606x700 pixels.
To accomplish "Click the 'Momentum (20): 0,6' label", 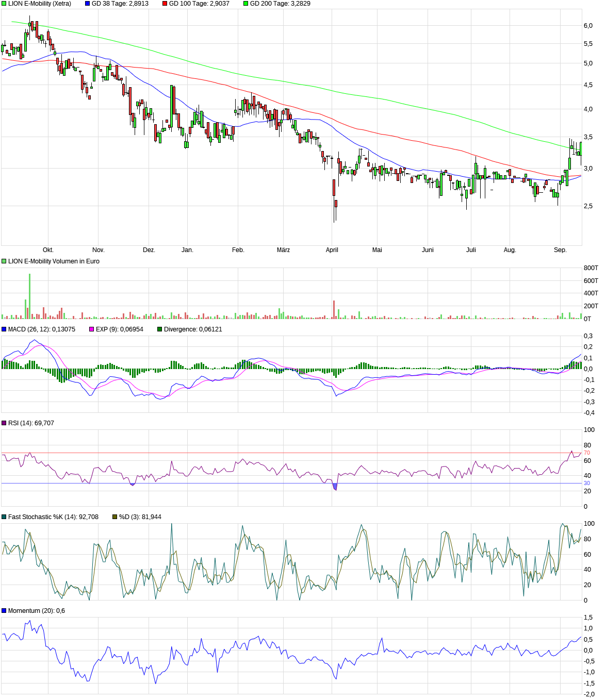I will (37, 611).
